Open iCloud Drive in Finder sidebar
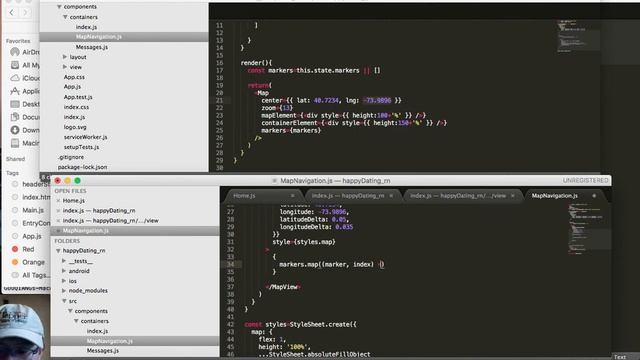 pos(25,78)
